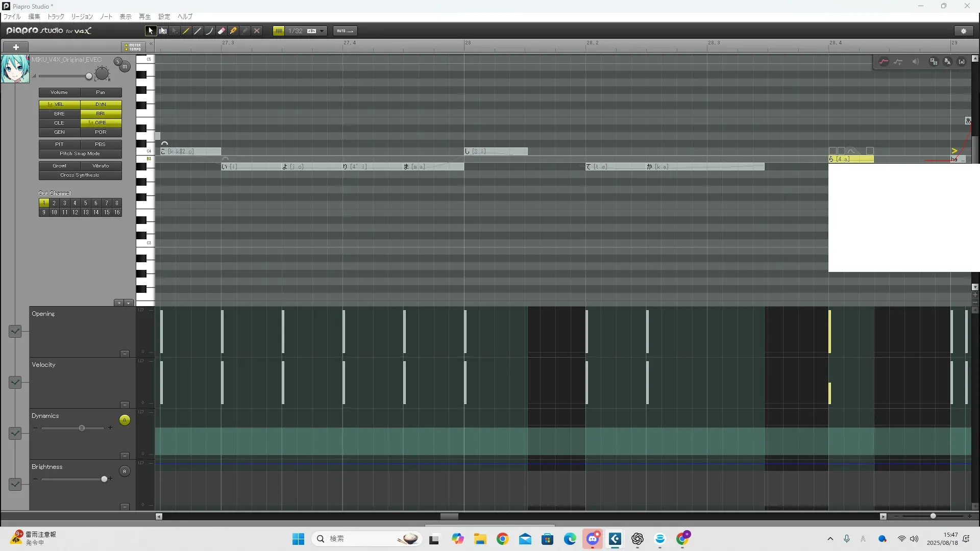The height and width of the screenshot is (551, 980).
Task: Click the lyric あA display icon
Action: pyautogui.click(x=947, y=62)
